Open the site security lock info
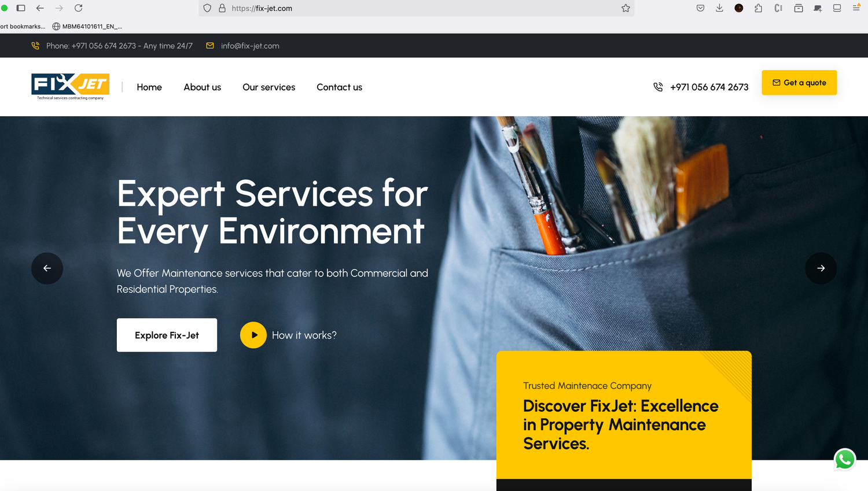868x491 pixels. pyautogui.click(x=222, y=8)
